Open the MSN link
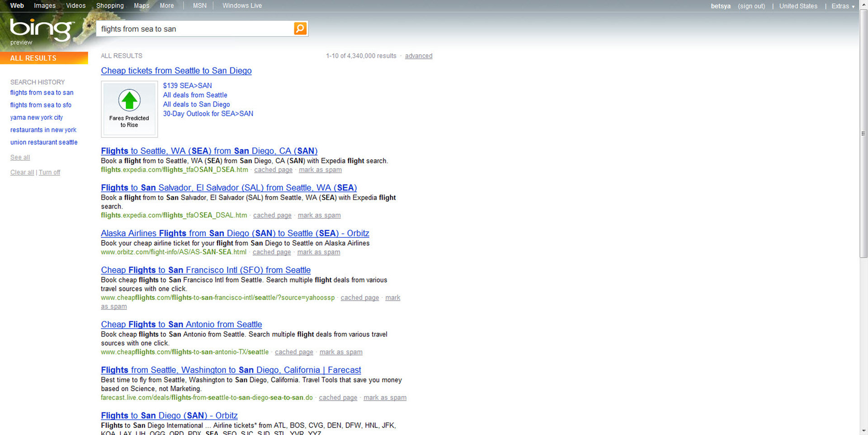 [x=200, y=5]
